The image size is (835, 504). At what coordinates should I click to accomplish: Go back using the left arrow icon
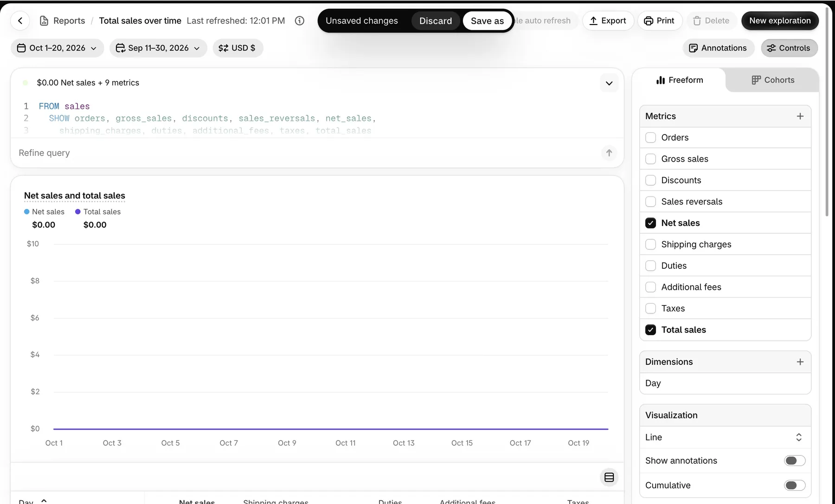[20, 21]
